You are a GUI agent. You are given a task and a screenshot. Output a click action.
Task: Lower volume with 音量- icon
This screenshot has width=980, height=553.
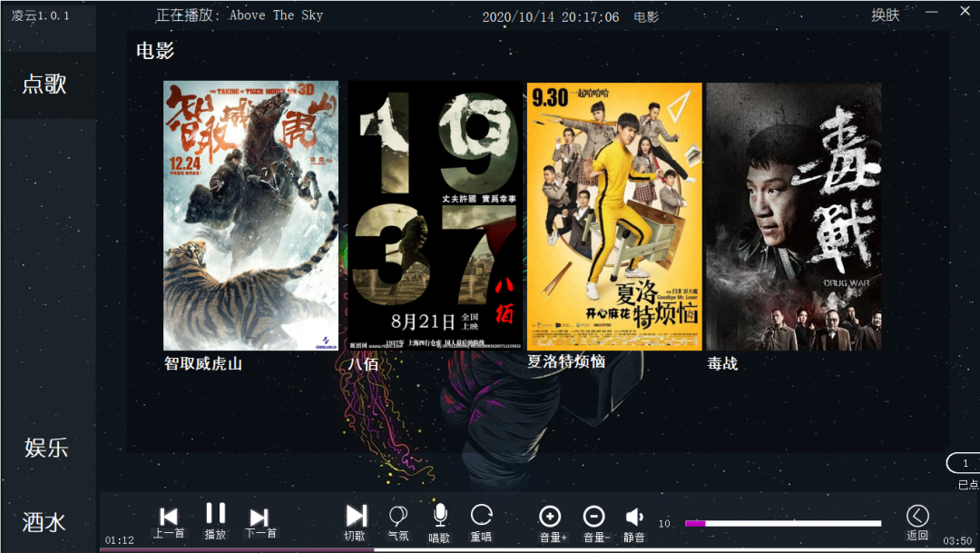(x=593, y=516)
